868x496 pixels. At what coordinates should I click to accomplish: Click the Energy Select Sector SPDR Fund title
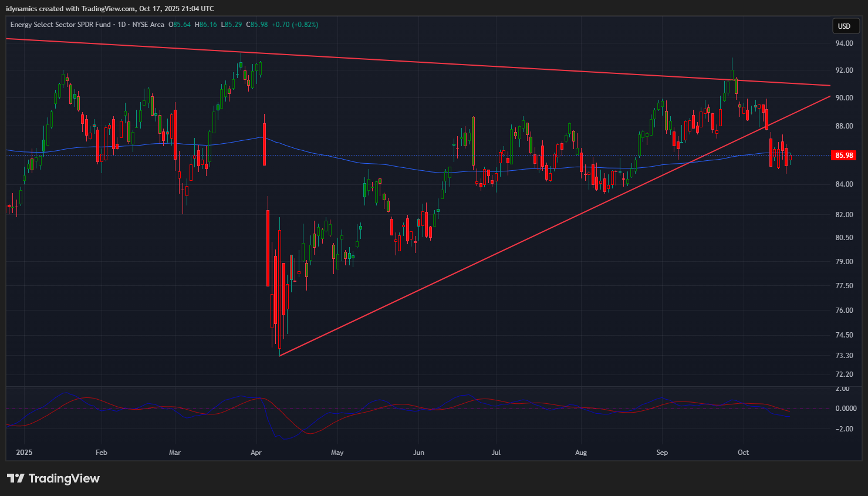point(60,25)
